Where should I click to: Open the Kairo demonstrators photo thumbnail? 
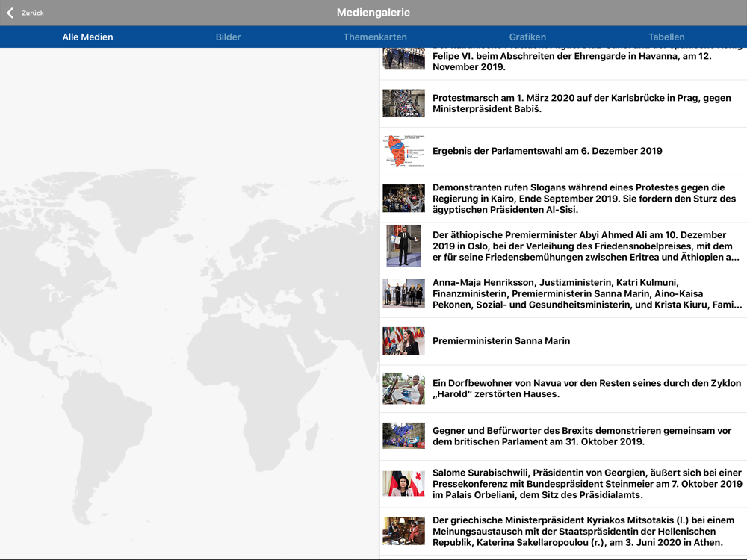pos(403,198)
